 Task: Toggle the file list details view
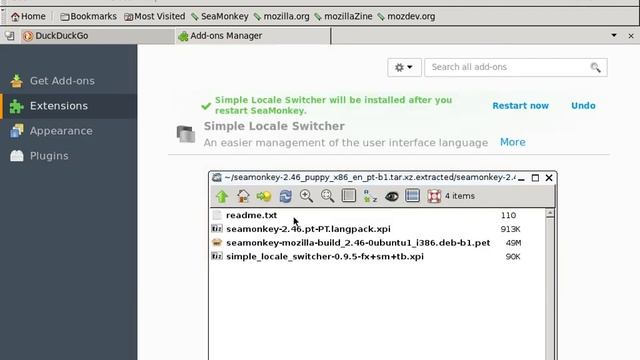349,196
